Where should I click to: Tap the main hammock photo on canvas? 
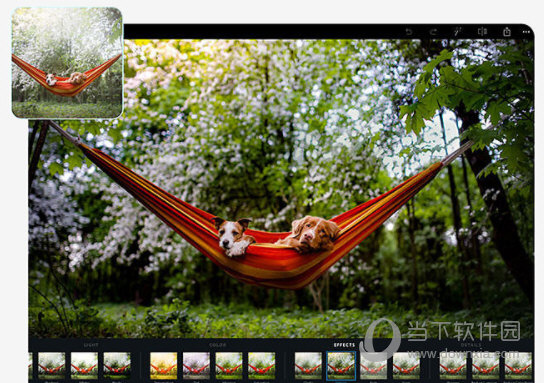point(281,188)
